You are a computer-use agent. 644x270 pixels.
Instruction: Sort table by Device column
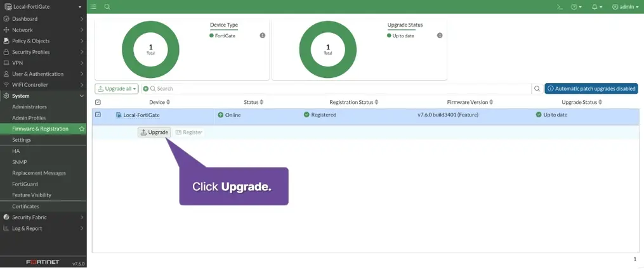159,102
